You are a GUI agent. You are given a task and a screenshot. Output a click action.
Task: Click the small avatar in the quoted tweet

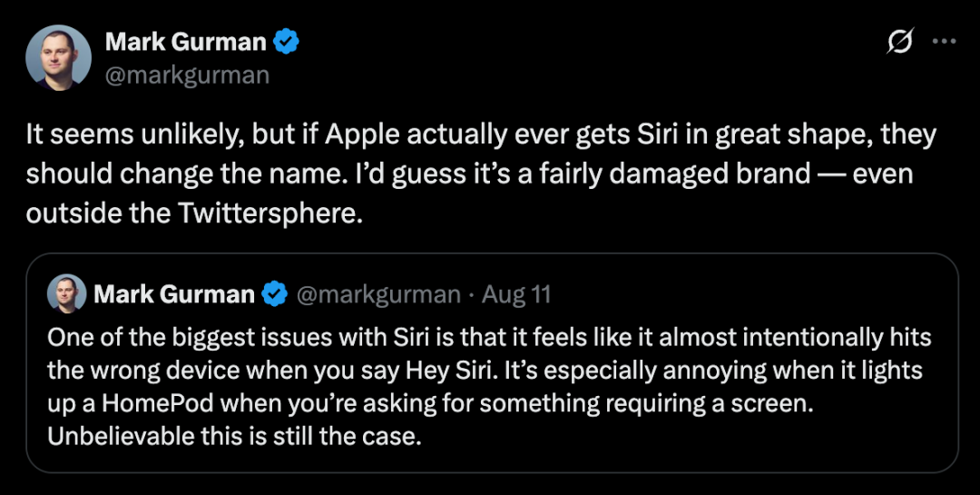[66, 294]
